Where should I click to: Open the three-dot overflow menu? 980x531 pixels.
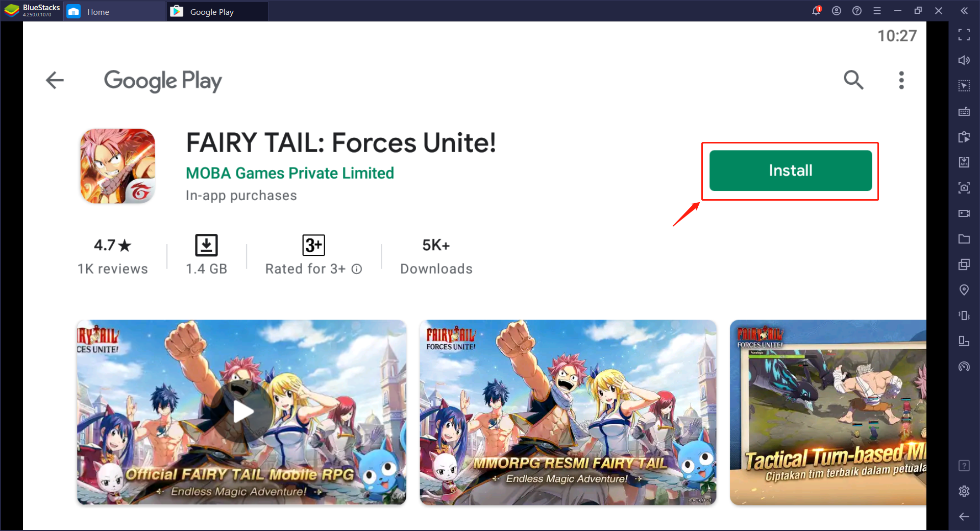901,80
